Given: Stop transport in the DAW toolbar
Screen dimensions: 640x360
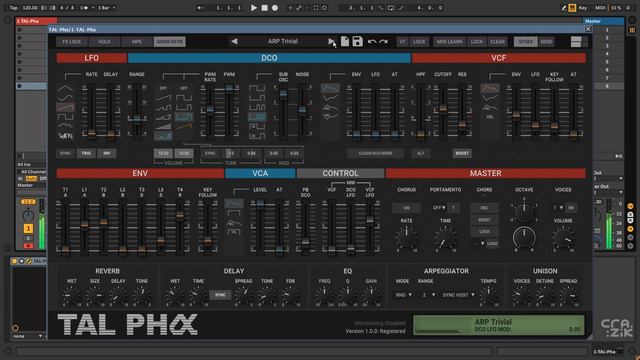Looking at the screenshot, I should (x=264, y=8).
